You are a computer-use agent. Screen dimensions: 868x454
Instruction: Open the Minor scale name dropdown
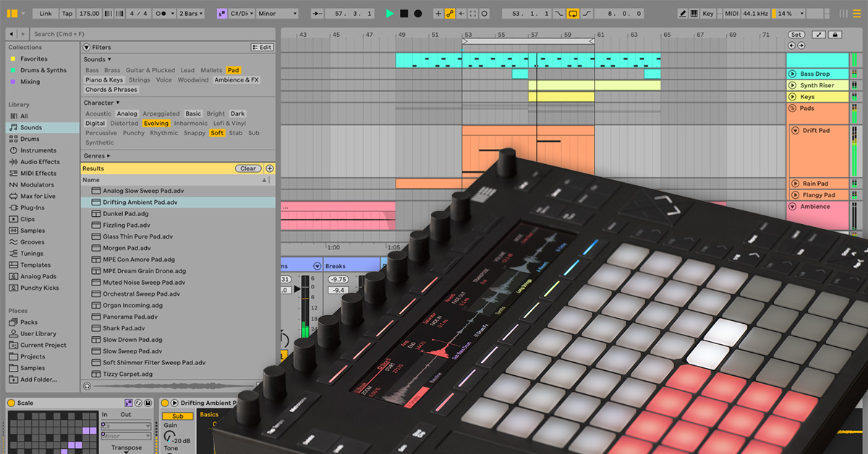276,13
